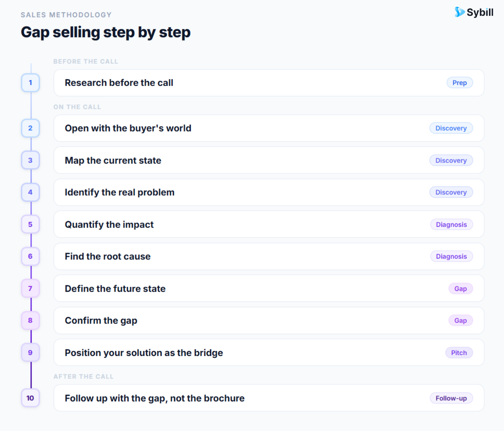
Task: Click the step 6 number badge
Action: click(30, 256)
